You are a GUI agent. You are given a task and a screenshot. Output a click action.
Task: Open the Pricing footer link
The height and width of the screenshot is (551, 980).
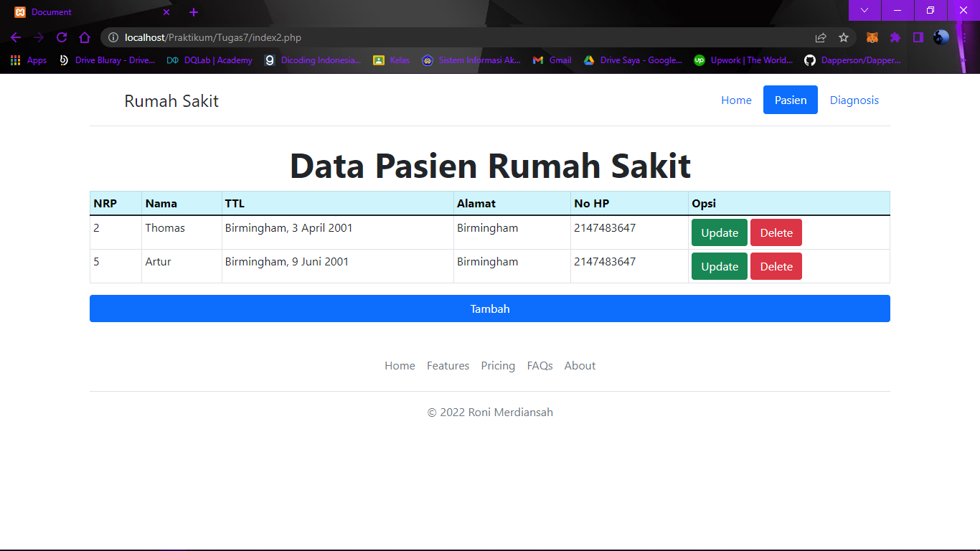point(498,366)
